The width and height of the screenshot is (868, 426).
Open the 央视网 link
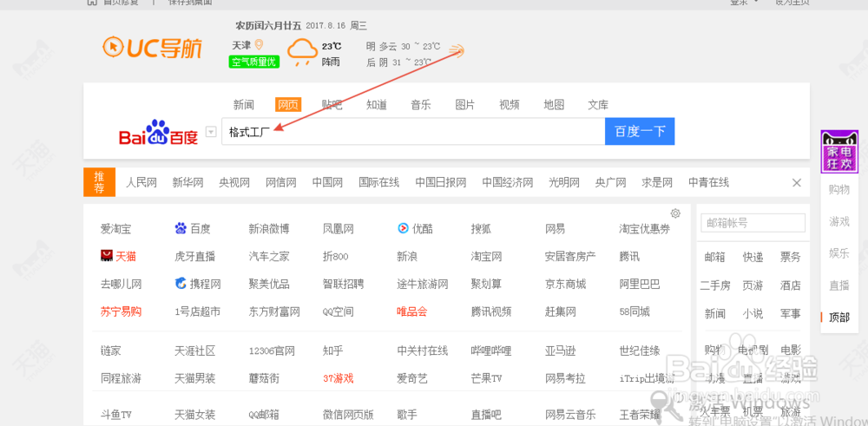[x=234, y=182]
